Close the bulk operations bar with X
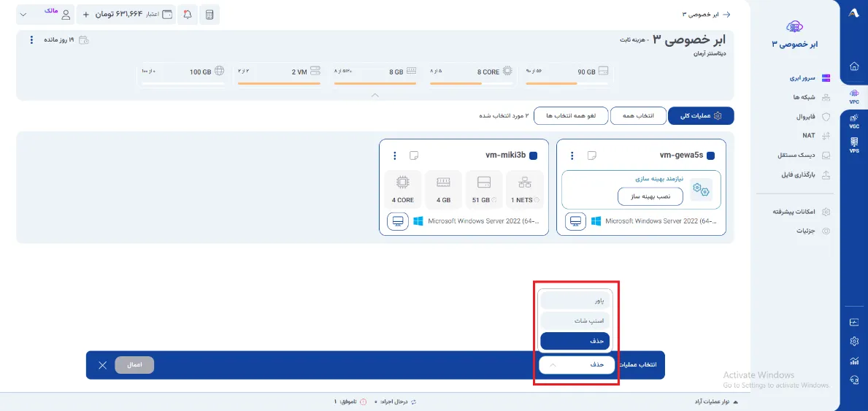Screen dimensions: 868x411 102,365
